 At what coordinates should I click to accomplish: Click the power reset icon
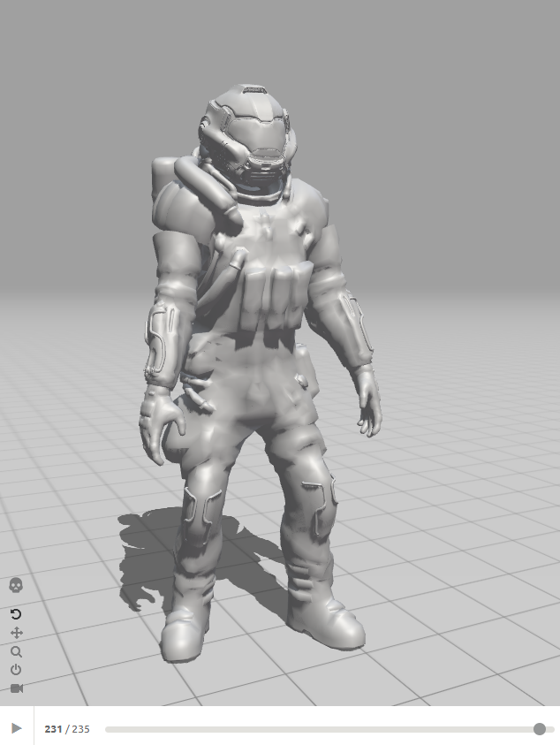(16, 670)
